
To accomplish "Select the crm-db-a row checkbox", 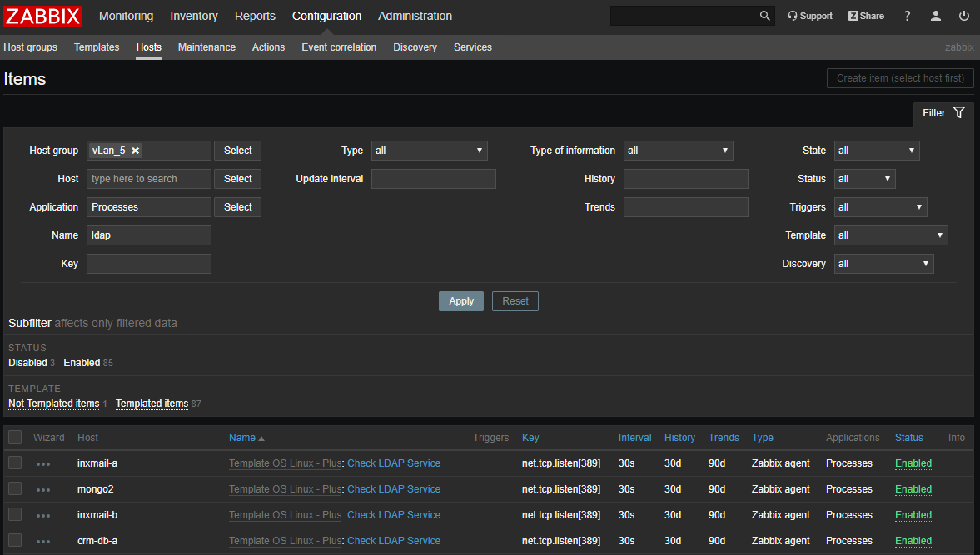I will pos(15,541).
